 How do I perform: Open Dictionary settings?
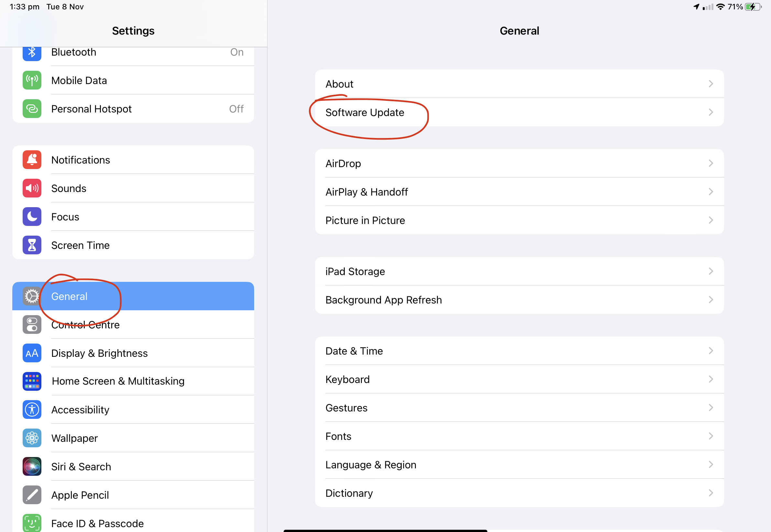pos(519,493)
